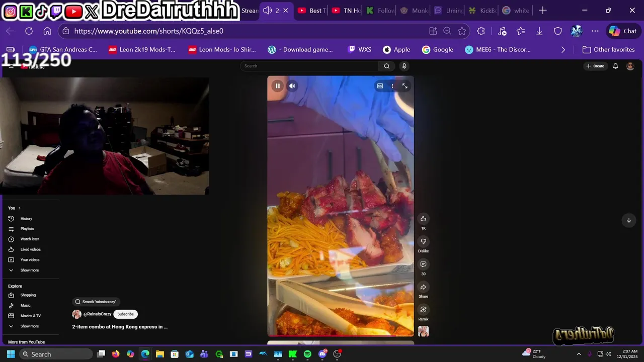Viewport: 644px width, 362px height.
Task: Open Liked videos in the sidebar
Action: [x=30, y=249]
